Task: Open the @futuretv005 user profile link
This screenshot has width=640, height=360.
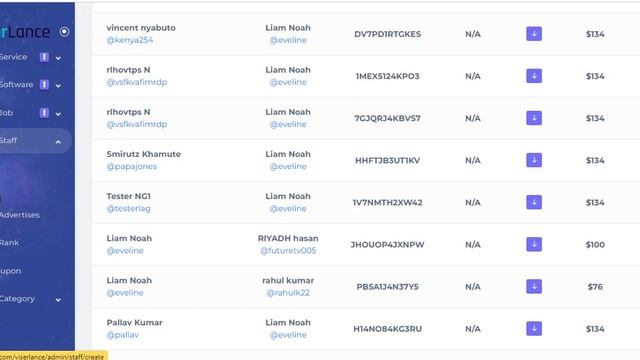Action: click(288, 251)
